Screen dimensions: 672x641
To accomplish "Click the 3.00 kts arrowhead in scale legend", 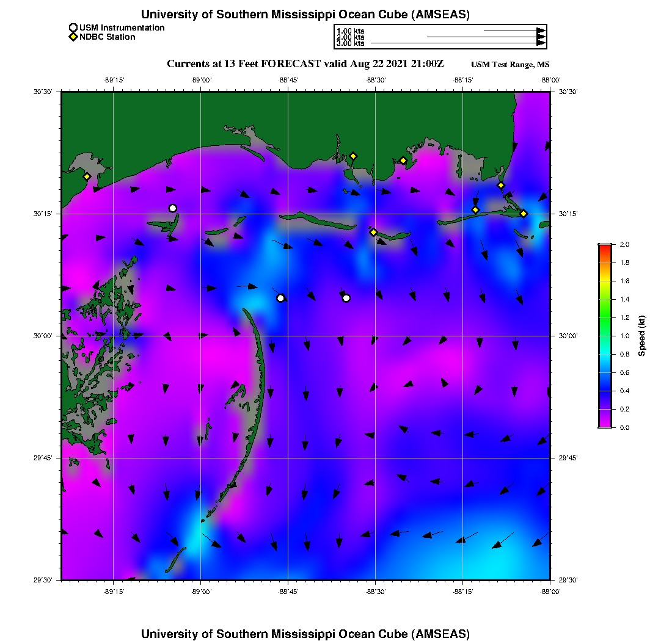I will click(541, 43).
